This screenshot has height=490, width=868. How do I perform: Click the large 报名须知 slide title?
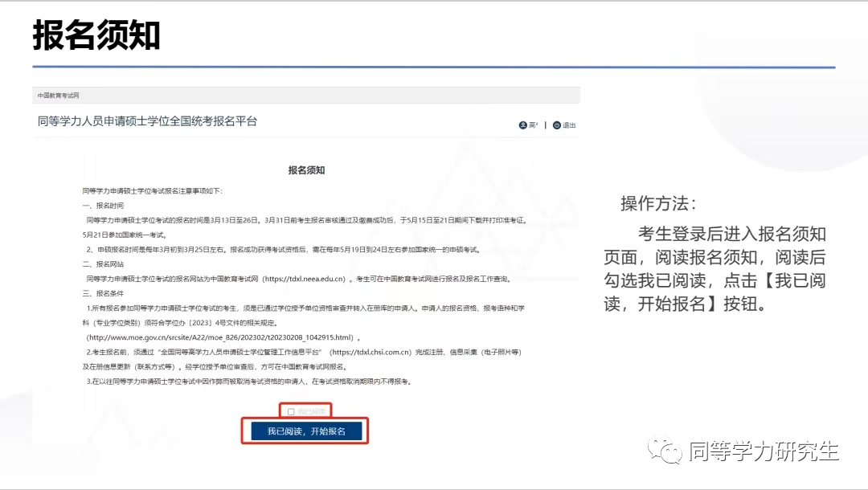click(96, 35)
